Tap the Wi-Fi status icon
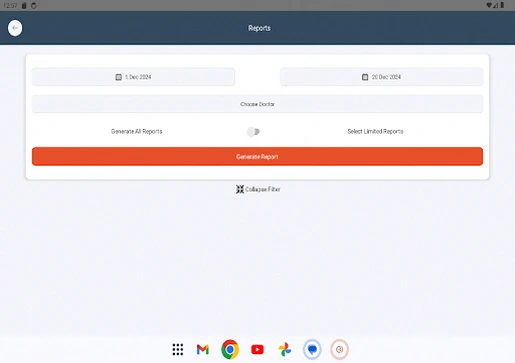515x363 pixels. point(489,5)
